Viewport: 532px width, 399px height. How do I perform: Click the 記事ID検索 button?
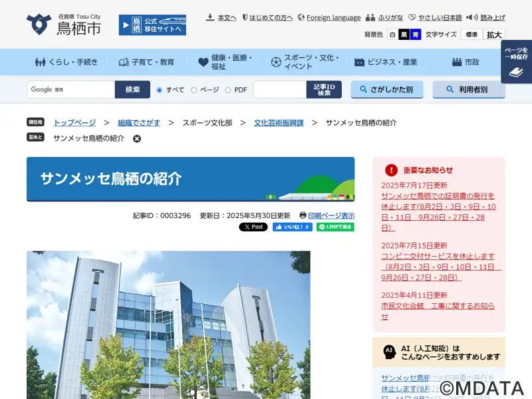pos(324,90)
